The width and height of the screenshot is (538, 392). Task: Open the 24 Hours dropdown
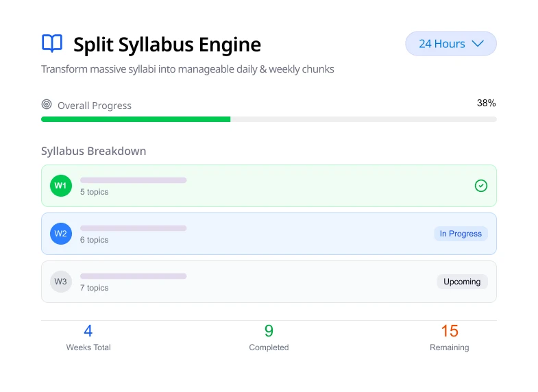450,44
